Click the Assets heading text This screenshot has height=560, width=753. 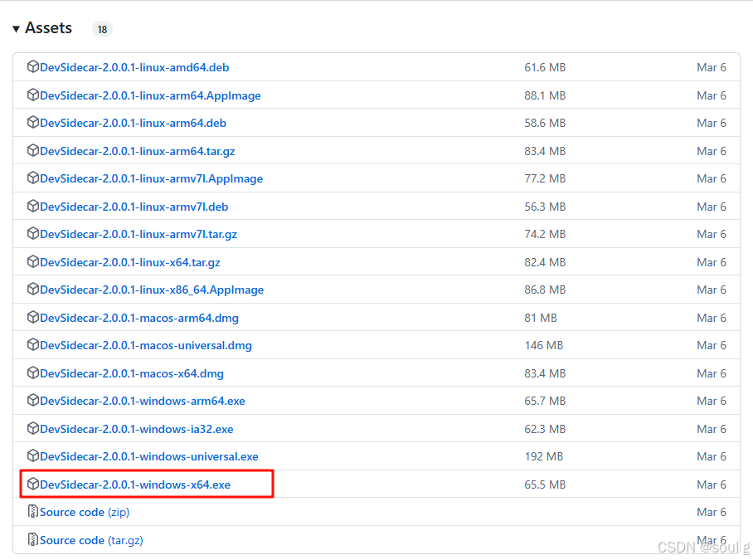pos(48,28)
